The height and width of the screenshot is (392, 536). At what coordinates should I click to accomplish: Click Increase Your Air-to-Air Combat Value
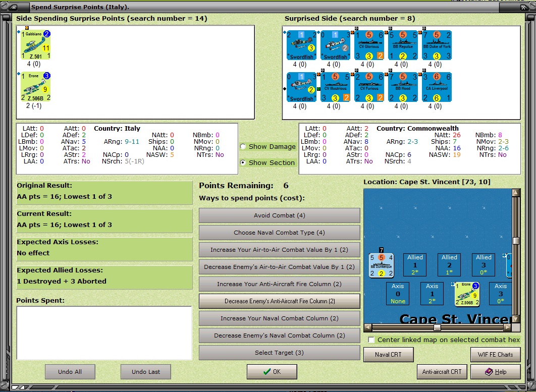(x=279, y=250)
